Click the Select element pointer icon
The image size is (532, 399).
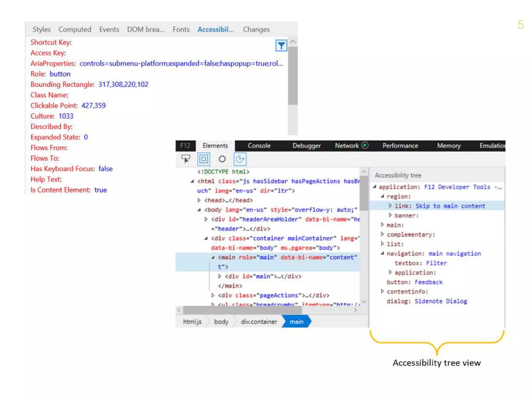coord(185,158)
